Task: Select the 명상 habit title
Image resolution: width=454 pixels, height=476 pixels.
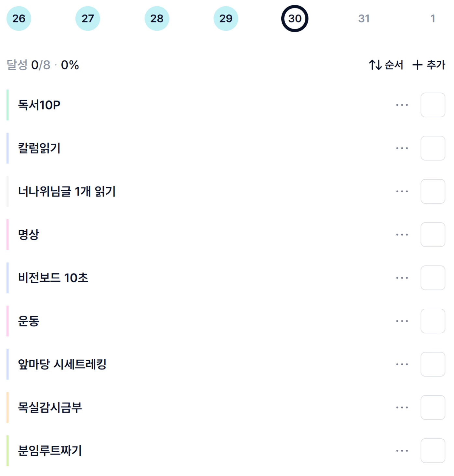Action: coord(29,235)
